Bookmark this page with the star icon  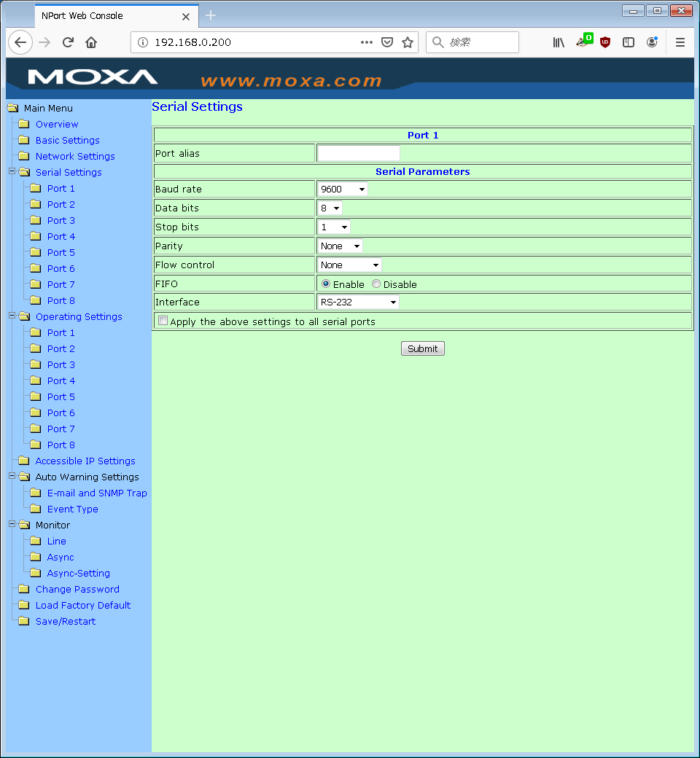click(x=408, y=42)
